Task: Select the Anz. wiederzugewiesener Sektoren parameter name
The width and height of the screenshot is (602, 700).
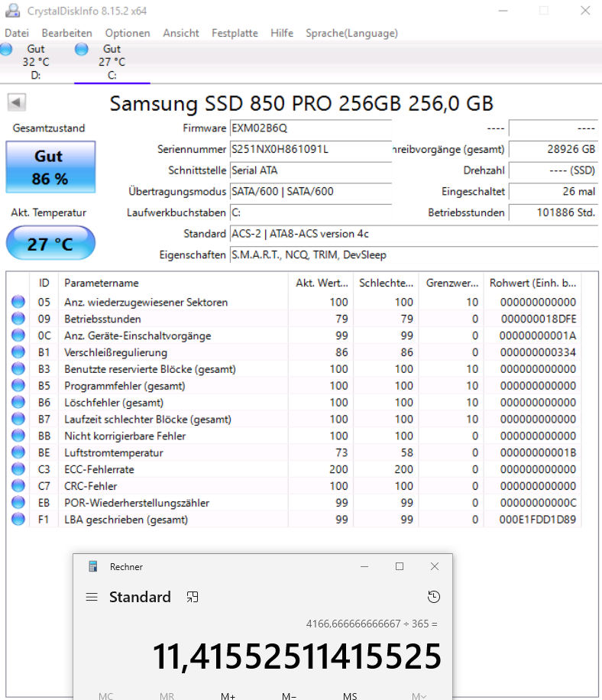Action: (146, 302)
